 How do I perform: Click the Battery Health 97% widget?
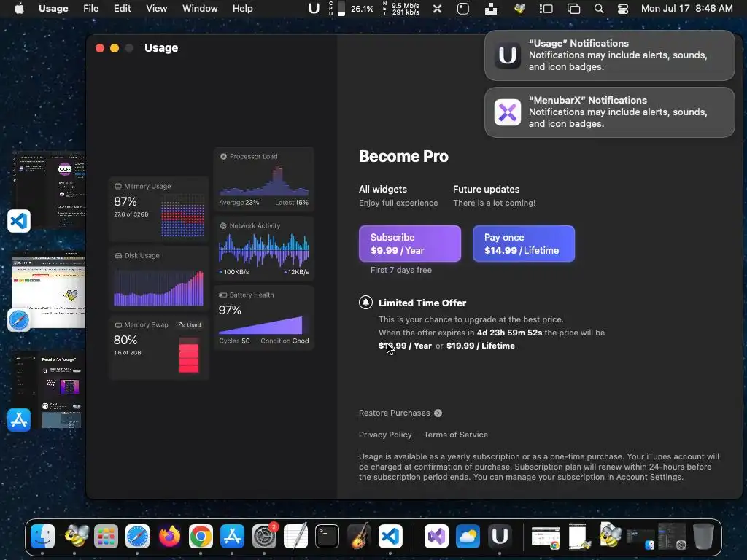pos(263,318)
